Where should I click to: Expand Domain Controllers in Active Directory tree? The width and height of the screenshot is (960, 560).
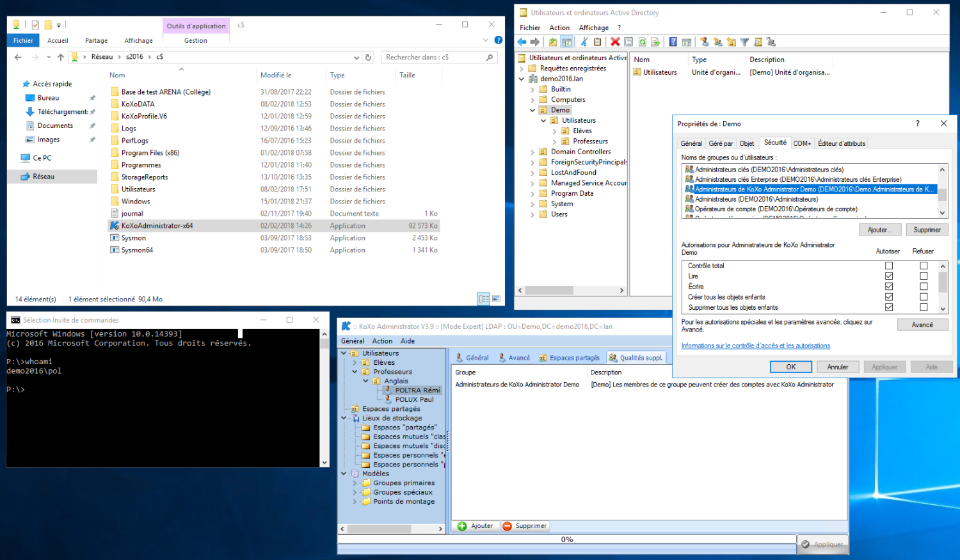532,152
